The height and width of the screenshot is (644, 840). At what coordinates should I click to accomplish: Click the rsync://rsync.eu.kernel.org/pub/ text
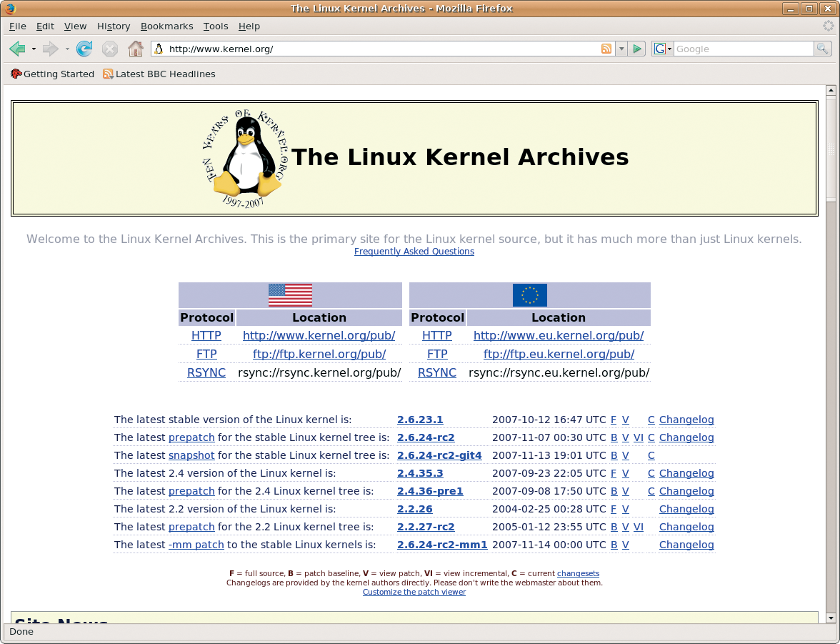(x=559, y=372)
